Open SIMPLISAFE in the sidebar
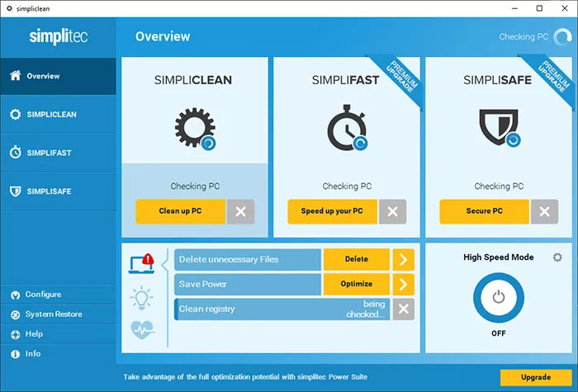578x392 pixels. pyautogui.click(x=59, y=191)
